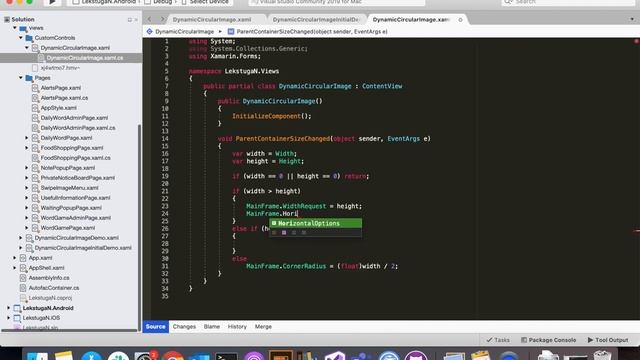The image size is (640, 360).
Task: Select AssemblyInfo.cs in the Solution tree
Action: pyautogui.click(x=49, y=278)
